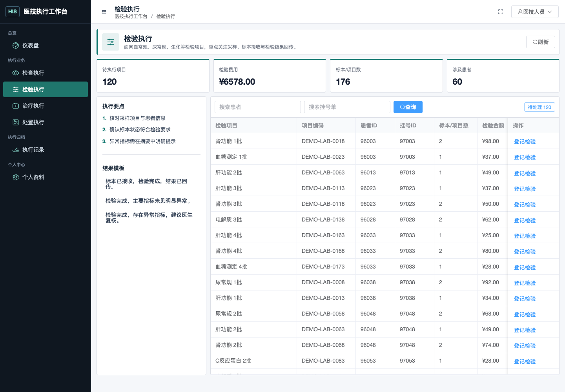Click the refresh icon on 刷新

(x=535, y=42)
